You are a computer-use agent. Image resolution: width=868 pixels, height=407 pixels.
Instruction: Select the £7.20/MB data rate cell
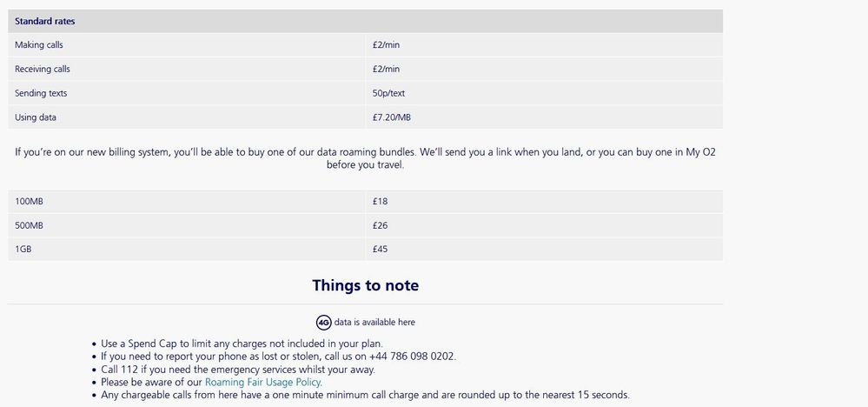[x=391, y=117]
